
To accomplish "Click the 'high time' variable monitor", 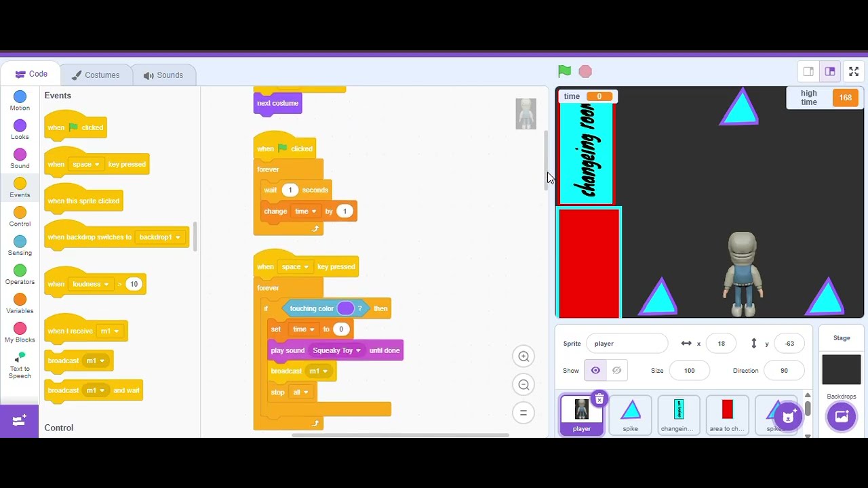I will (x=825, y=98).
